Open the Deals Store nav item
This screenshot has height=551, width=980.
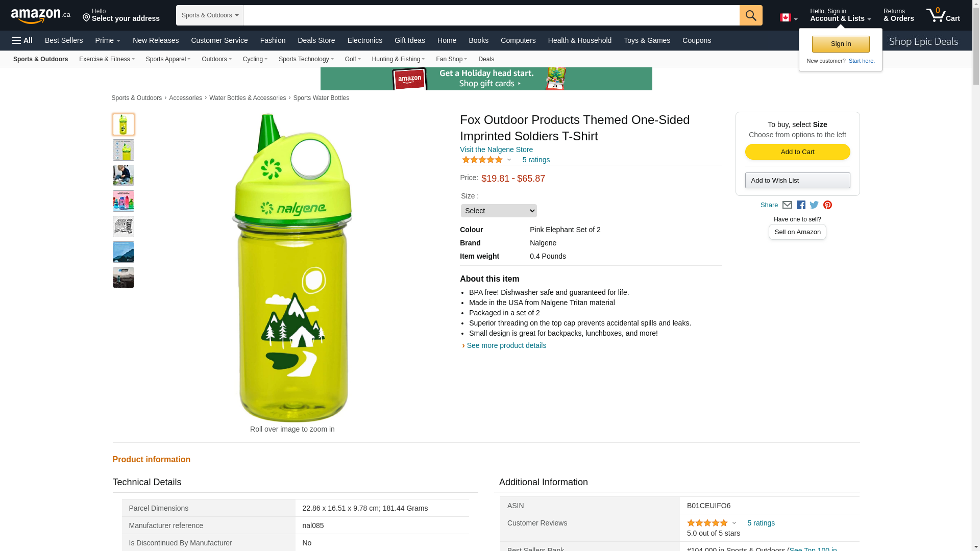point(316,40)
